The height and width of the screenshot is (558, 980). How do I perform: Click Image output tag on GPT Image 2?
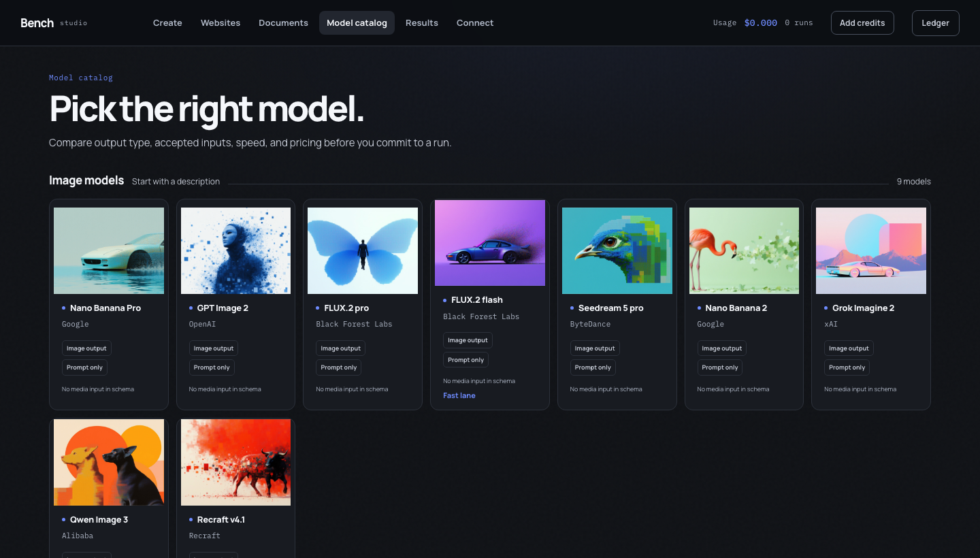click(214, 348)
